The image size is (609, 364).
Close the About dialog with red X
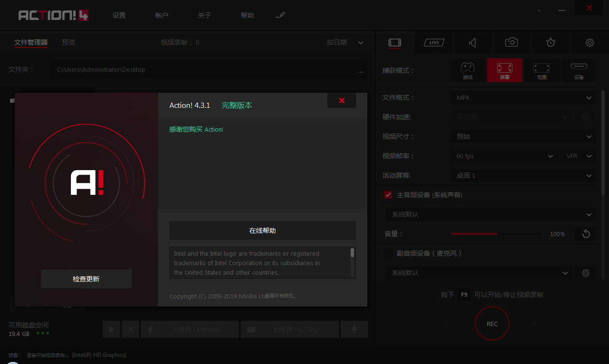coord(342,100)
